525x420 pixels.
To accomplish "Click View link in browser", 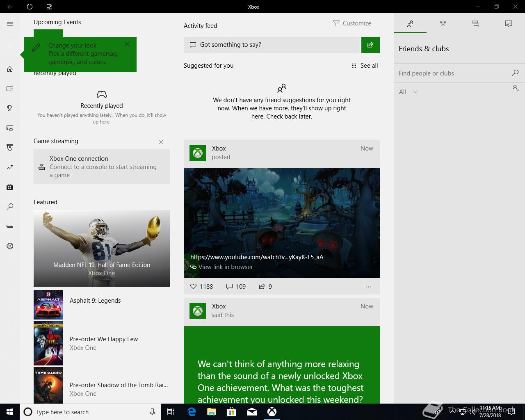I will coord(221,267).
